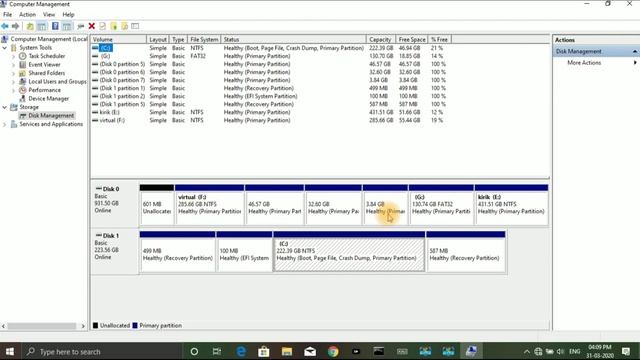Click the Forward arrow toolbar icon
Viewport: 640px width, 360px height.
[16, 26]
